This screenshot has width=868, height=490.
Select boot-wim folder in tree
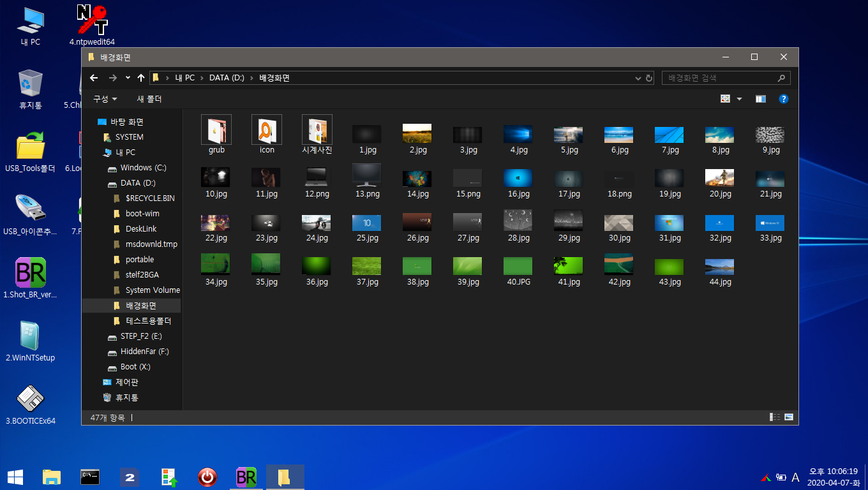[136, 214]
